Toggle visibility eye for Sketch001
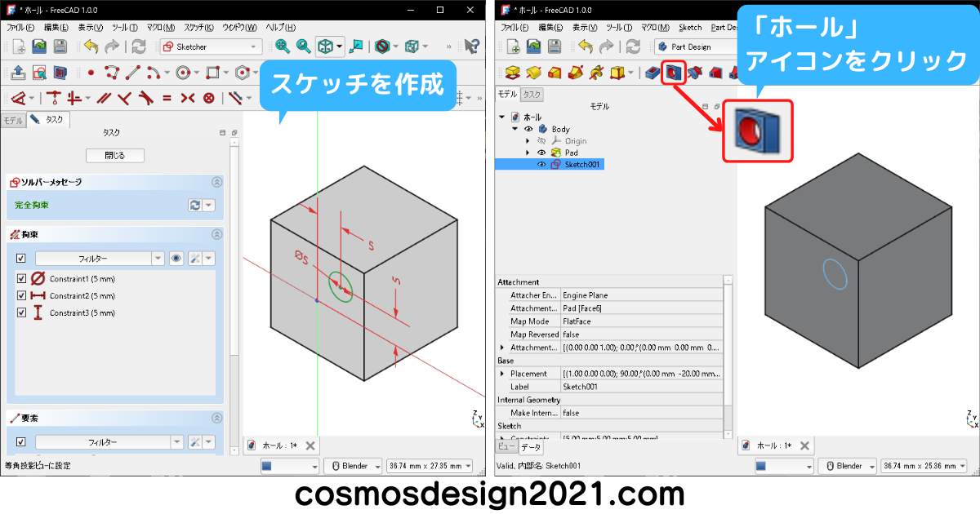This screenshot has width=980, height=514. pos(541,164)
